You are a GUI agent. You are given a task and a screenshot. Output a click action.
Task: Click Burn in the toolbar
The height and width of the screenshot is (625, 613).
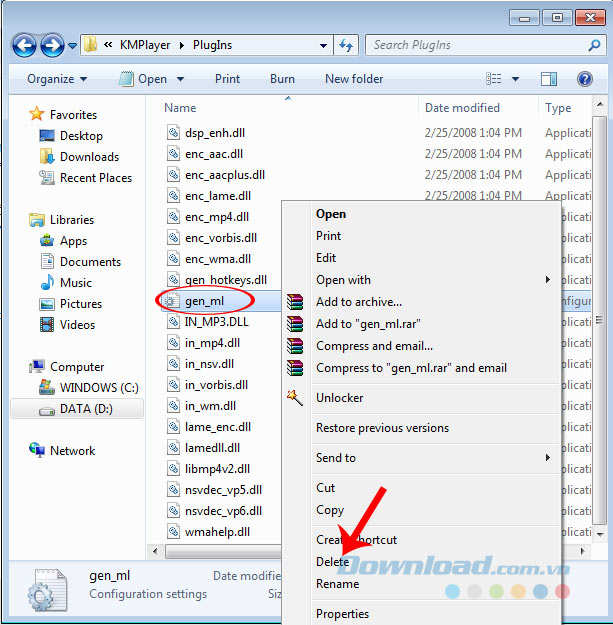tap(282, 79)
